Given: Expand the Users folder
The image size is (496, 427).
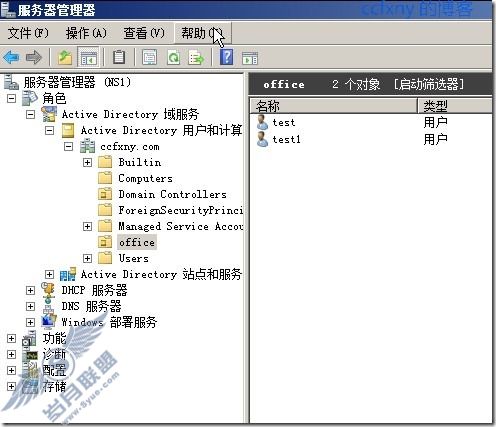Looking at the screenshot, I should 87,258.
